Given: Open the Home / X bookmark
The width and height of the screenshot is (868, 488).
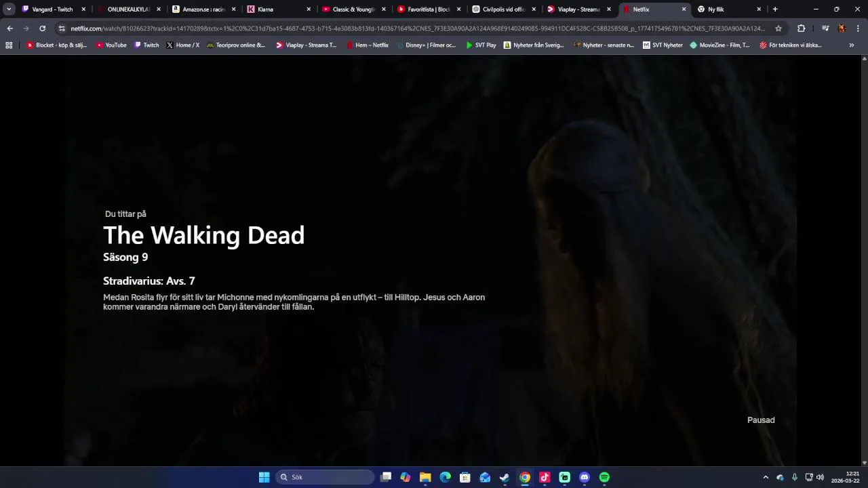Looking at the screenshot, I should (183, 45).
